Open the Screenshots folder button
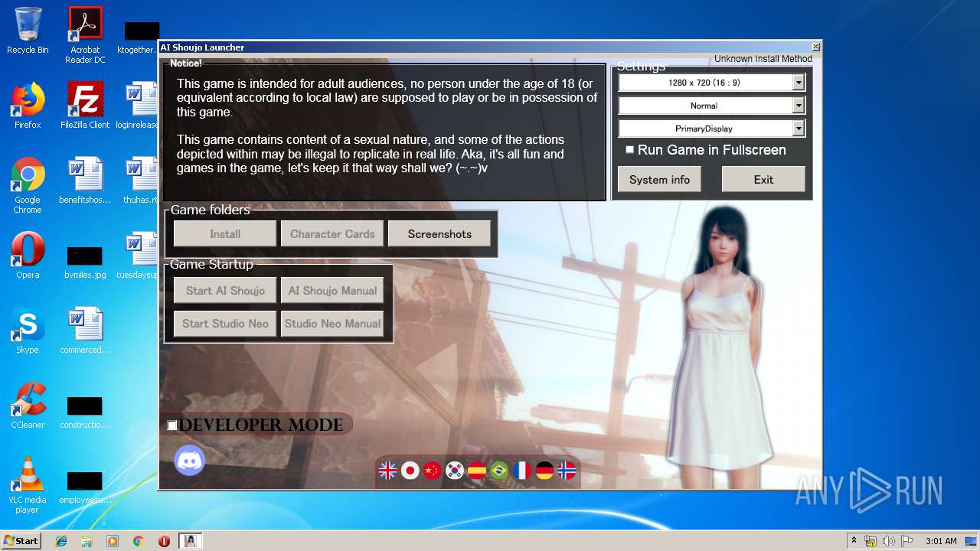 (x=439, y=234)
